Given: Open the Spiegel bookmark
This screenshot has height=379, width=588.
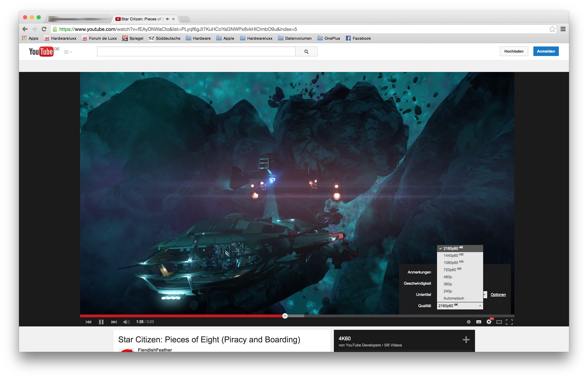Looking at the screenshot, I should 133,38.
